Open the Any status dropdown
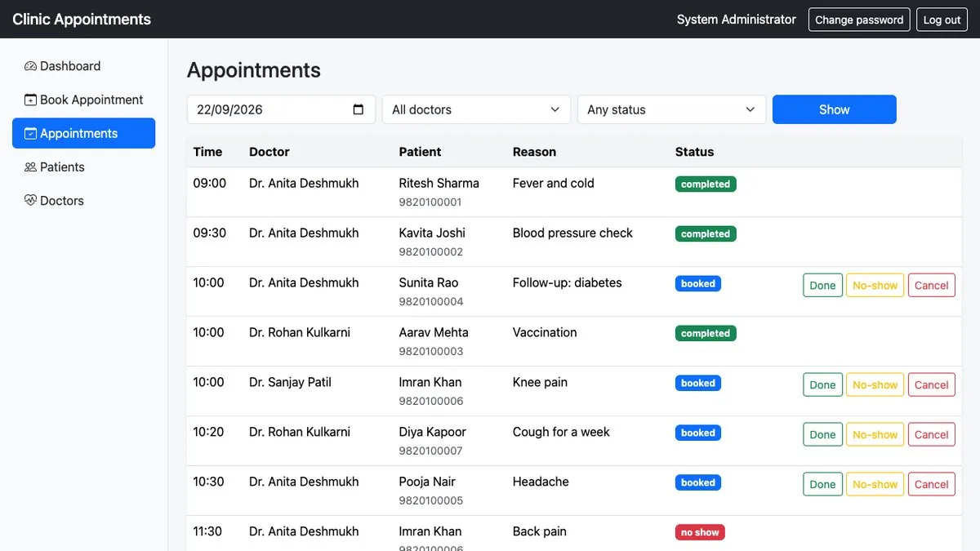Viewport: 980px width, 551px height. click(671, 109)
